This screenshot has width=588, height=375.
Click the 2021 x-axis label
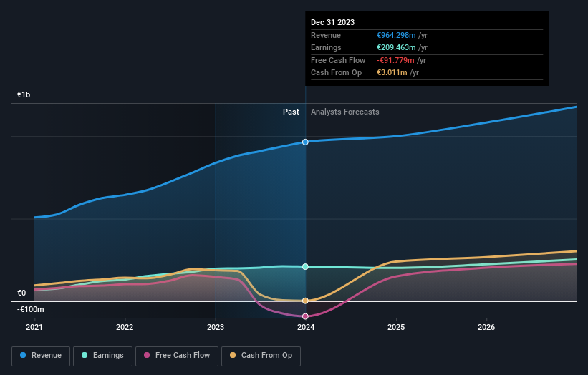click(x=34, y=328)
